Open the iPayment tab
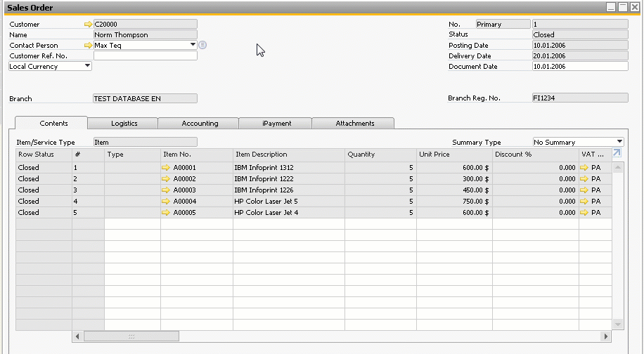Viewport: 644px width, 354px height. click(x=276, y=123)
